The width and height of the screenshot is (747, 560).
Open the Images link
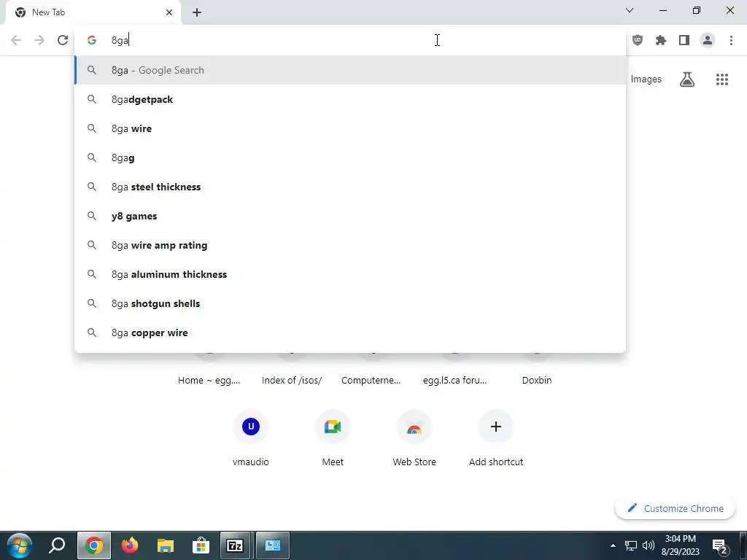tap(646, 79)
